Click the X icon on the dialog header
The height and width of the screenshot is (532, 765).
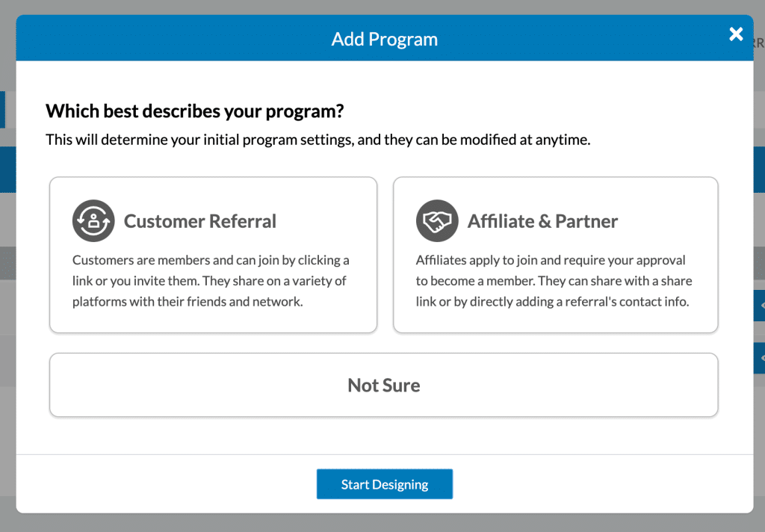(x=736, y=34)
